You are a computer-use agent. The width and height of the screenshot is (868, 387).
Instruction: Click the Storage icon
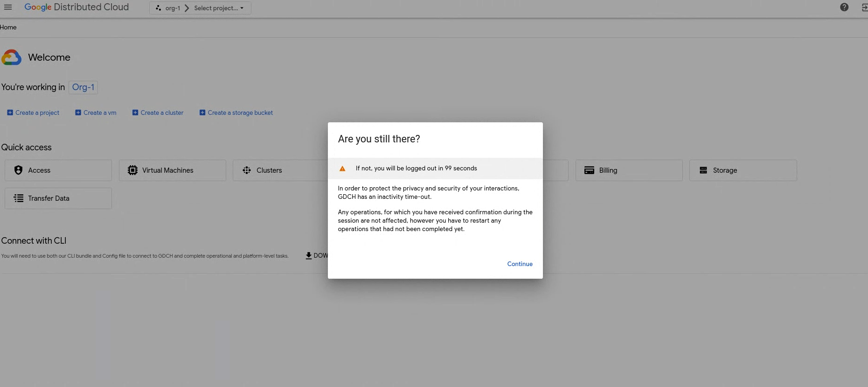click(x=703, y=170)
